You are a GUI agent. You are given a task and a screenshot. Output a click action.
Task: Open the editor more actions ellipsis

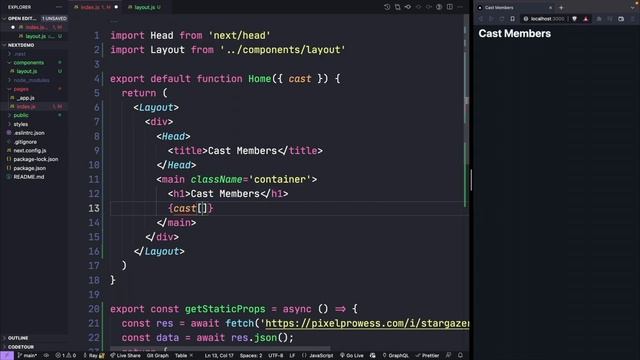coord(460,7)
